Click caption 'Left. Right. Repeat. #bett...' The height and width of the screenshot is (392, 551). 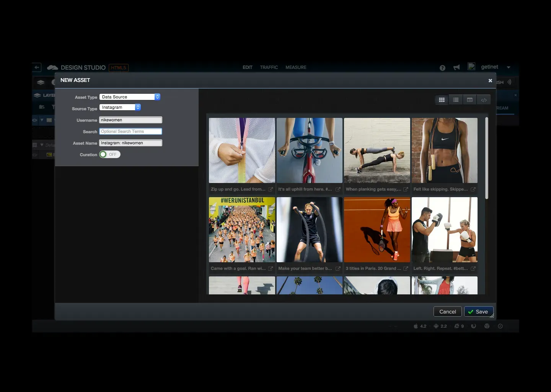pyautogui.click(x=440, y=268)
